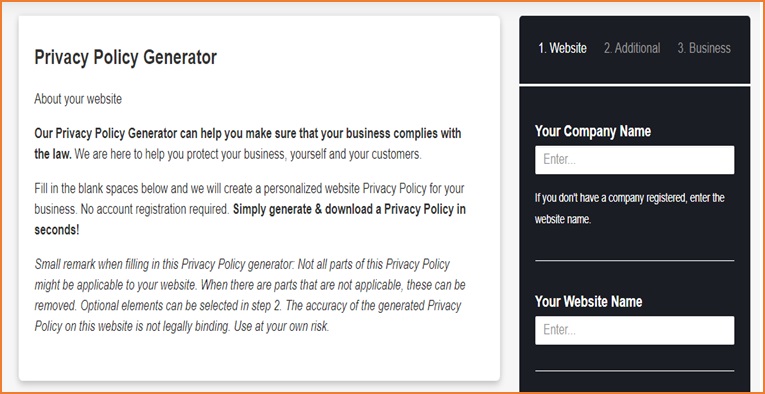Screen dimensions: 765x394
Task: Switch to the "2. Additional" step tab
Action: tap(632, 48)
